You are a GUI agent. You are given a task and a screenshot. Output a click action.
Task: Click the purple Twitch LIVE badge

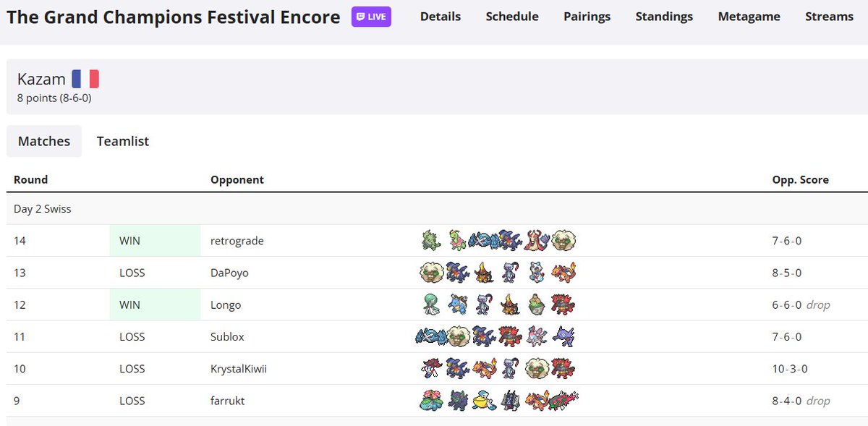pos(371,17)
